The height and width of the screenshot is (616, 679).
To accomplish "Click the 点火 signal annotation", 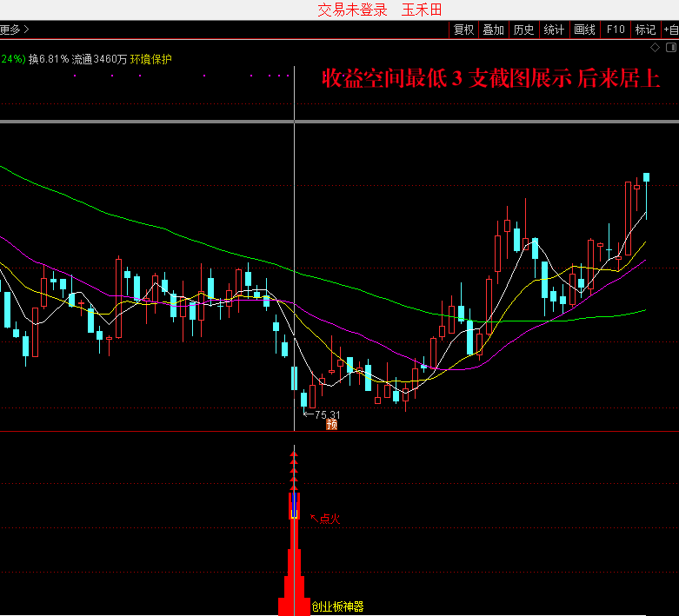I will 329,519.
